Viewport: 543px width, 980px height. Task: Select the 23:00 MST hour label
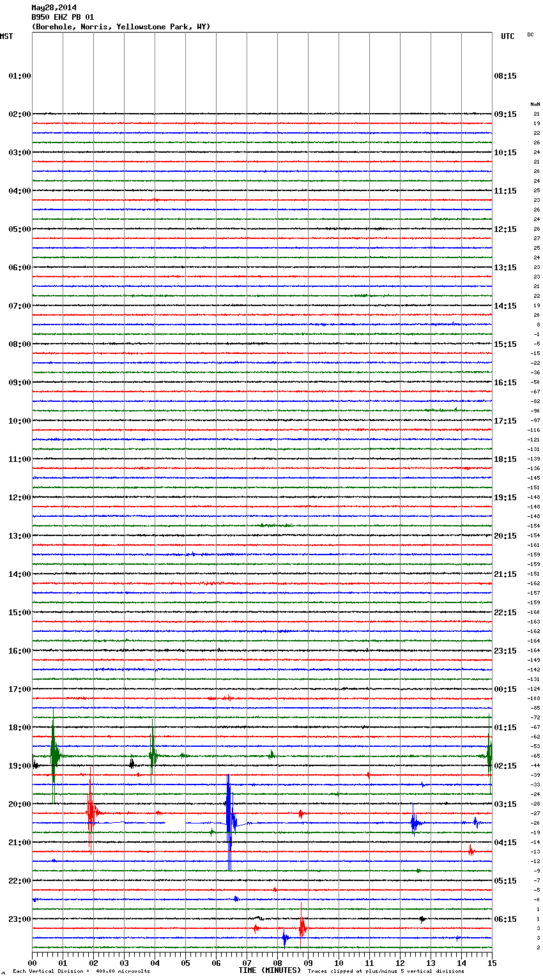(x=20, y=919)
